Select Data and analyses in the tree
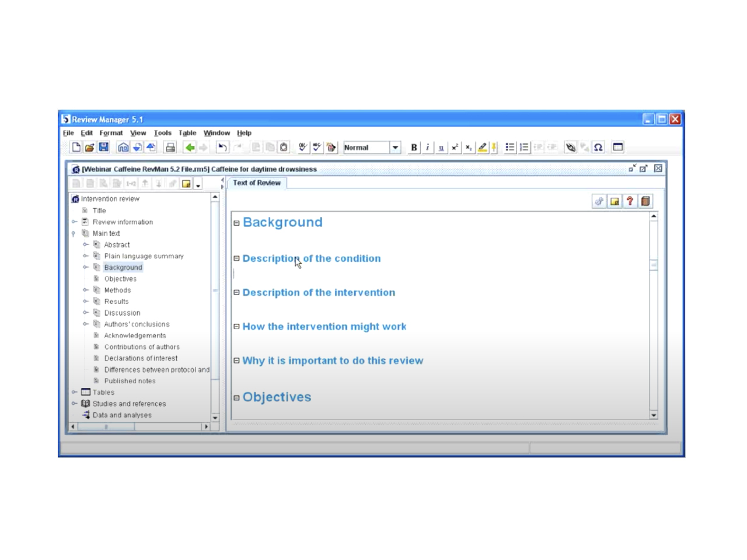 point(122,415)
